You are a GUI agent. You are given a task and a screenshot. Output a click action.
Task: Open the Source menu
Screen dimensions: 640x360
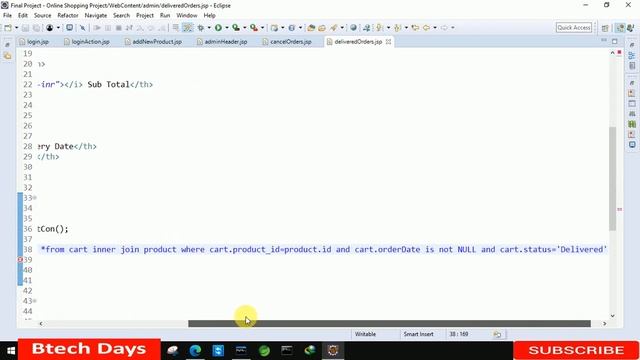42,16
